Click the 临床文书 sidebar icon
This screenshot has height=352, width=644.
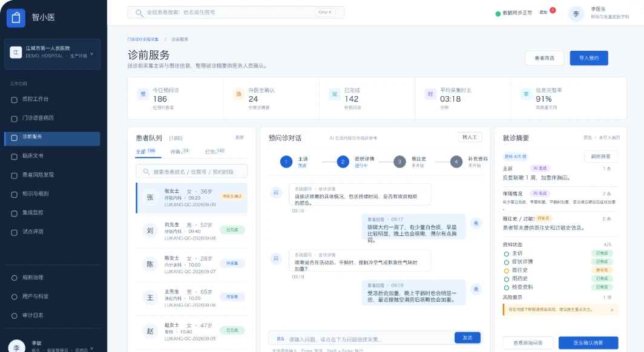[14, 156]
